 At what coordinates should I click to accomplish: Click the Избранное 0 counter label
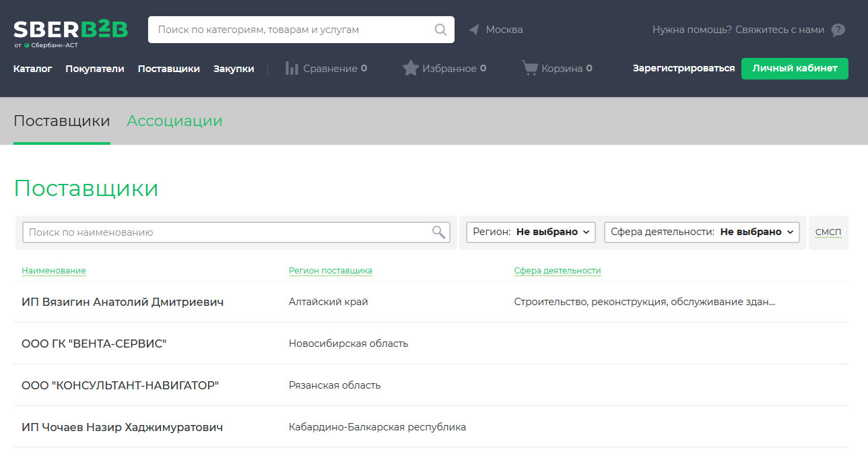point(455,69)
